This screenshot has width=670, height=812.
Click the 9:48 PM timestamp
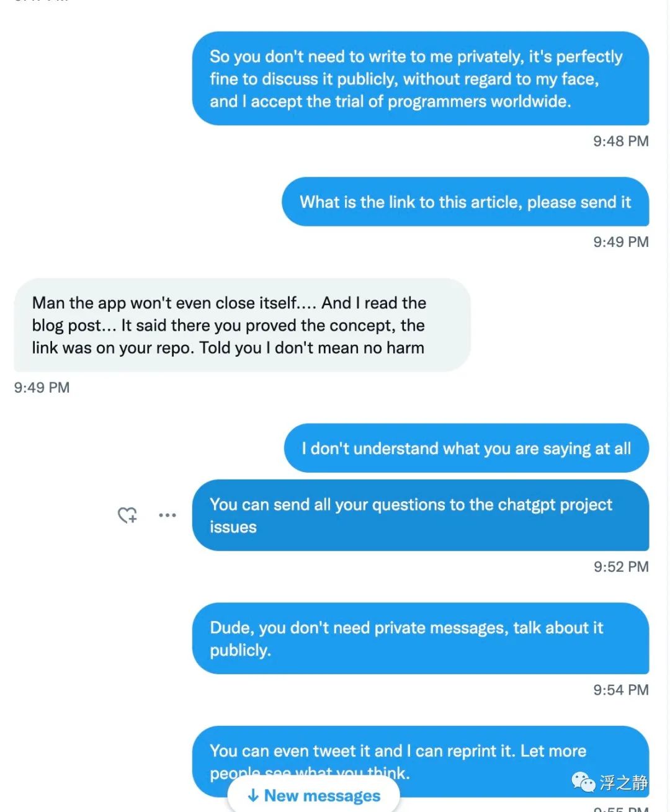(x=620, y=141)
